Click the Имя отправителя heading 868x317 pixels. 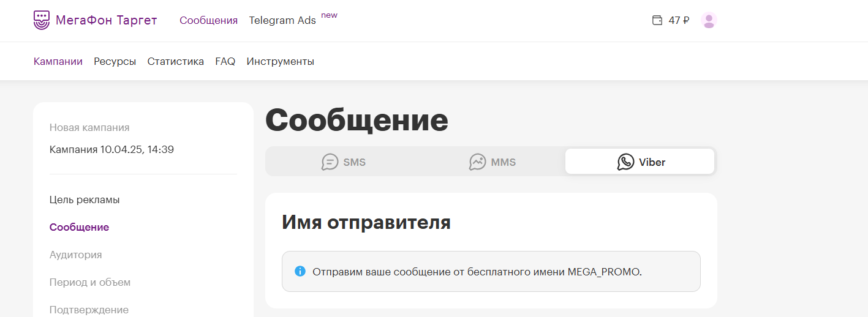click(366, 223)
